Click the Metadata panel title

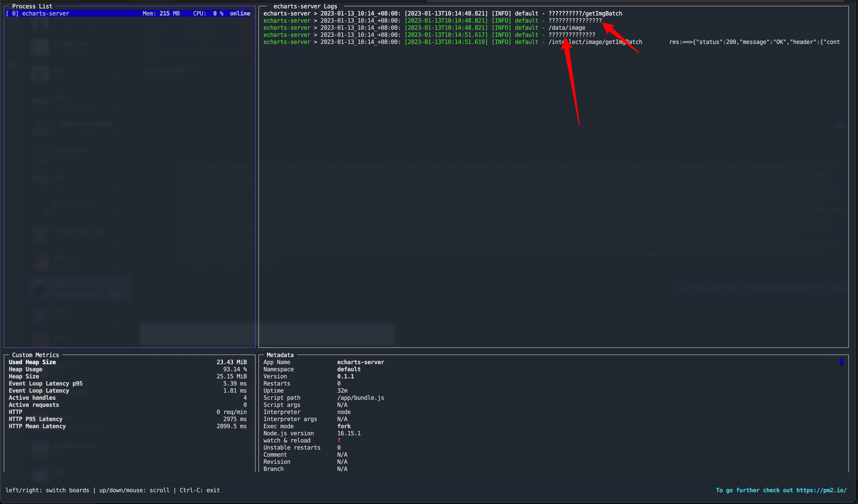point(280,355)
